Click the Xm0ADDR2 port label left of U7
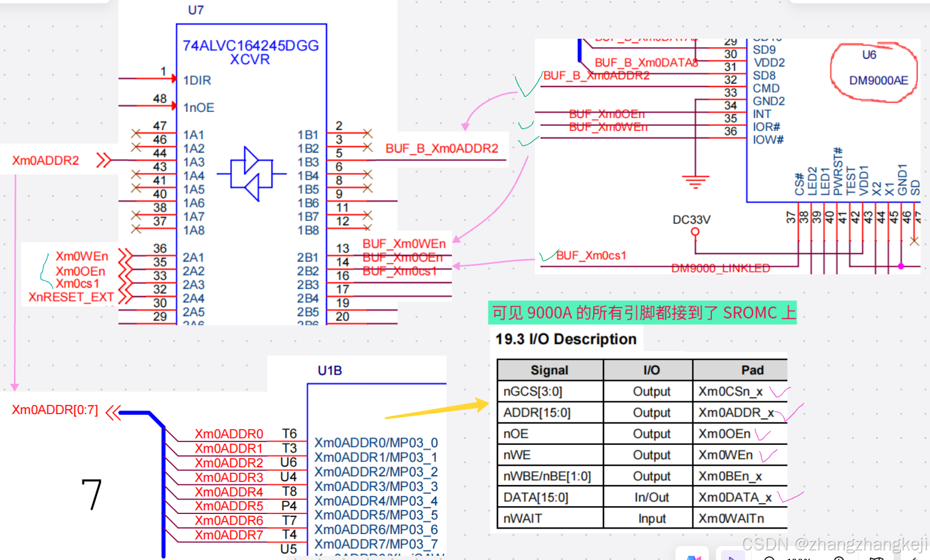930x560 pixels. tap(45, 160)
